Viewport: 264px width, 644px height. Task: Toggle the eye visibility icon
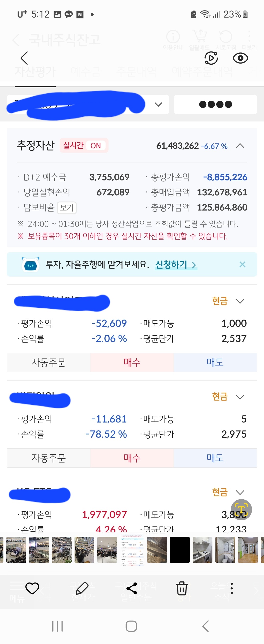click(240, 58)
